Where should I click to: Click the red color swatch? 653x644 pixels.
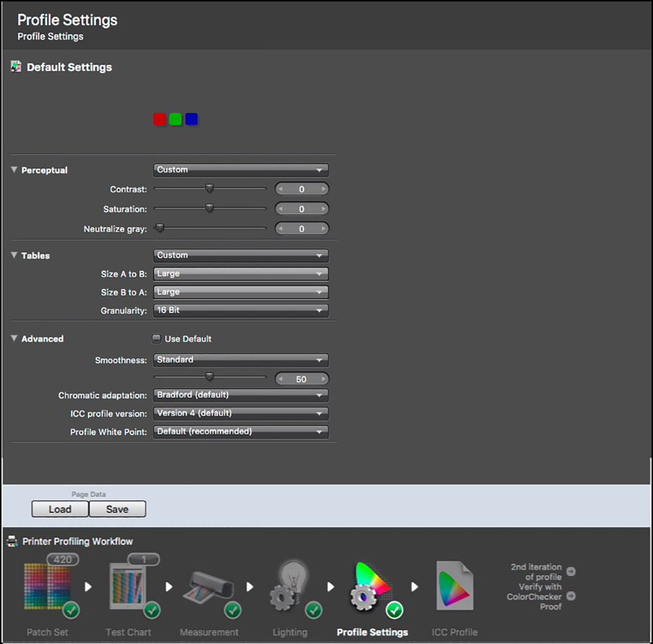(159, 120)
